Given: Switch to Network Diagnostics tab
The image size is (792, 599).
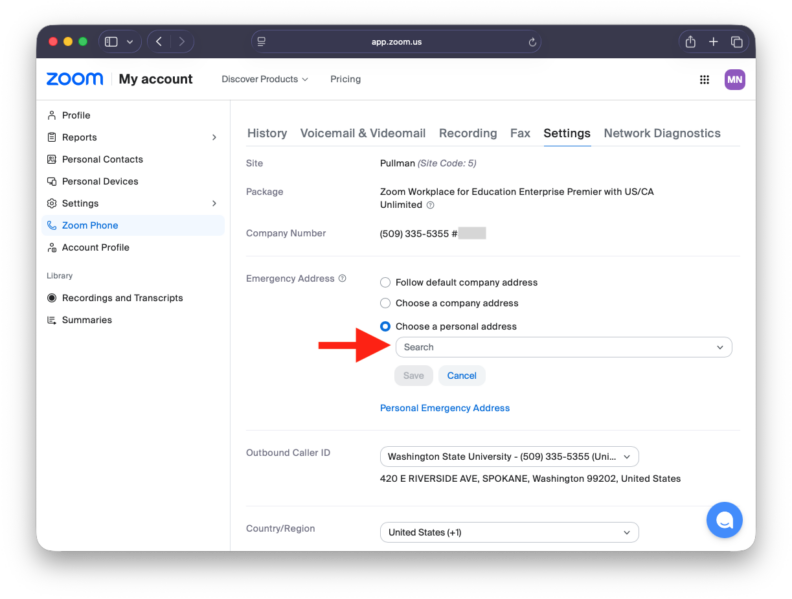Looking at the screenshot, I should [662, 133].
